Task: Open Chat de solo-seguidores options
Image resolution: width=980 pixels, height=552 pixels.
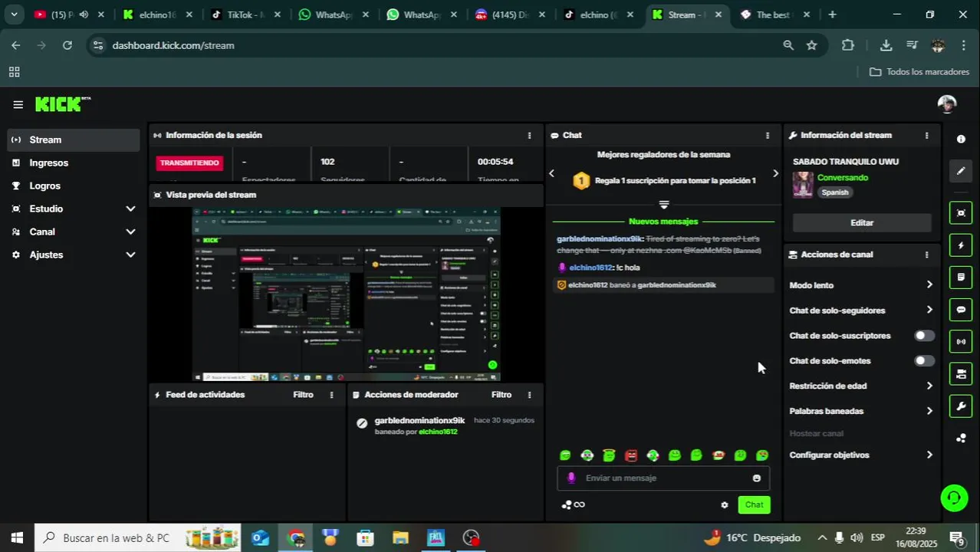Action: pos(861,310)
